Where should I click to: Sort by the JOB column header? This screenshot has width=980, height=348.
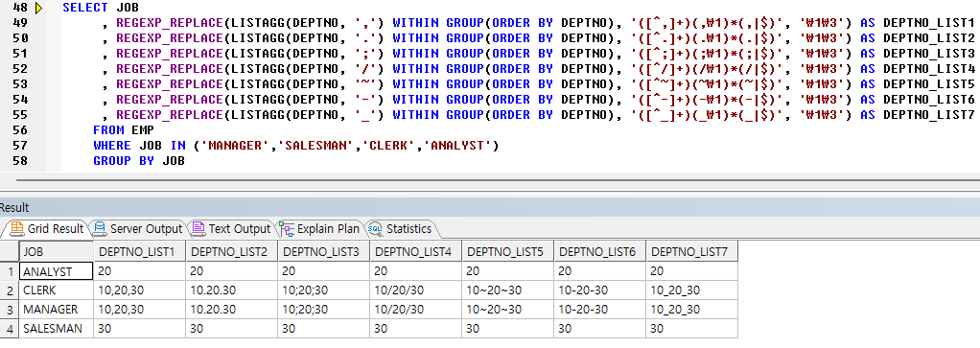(x=57, y=251)
